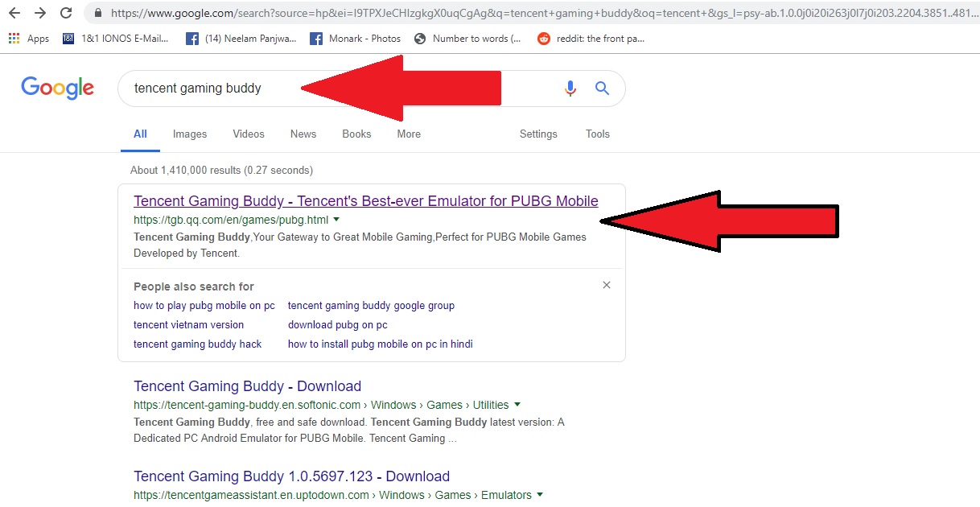The image size is (980, 507).
Task: Open the reddit front page bookmark
Action: (x=591, y=38)
